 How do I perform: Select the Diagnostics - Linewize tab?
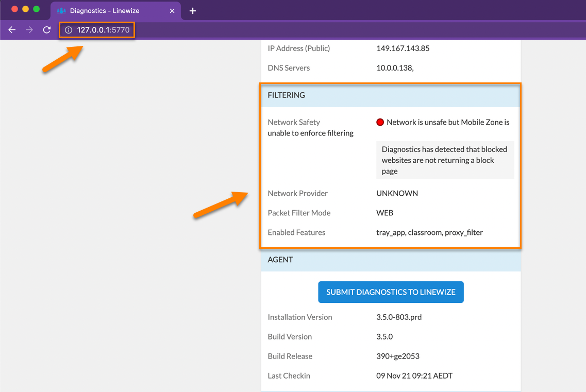tap(115, 11)
